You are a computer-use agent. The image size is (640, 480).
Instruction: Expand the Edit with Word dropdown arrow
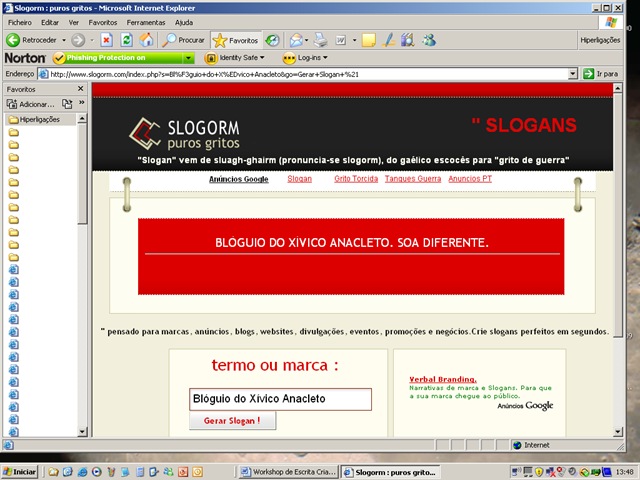click(354, 40)
